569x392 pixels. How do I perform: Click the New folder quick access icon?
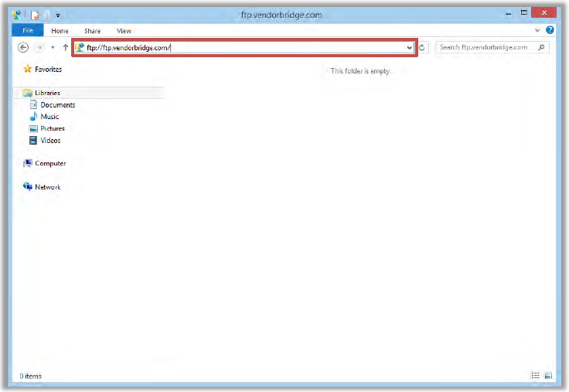tap(47, 15)
